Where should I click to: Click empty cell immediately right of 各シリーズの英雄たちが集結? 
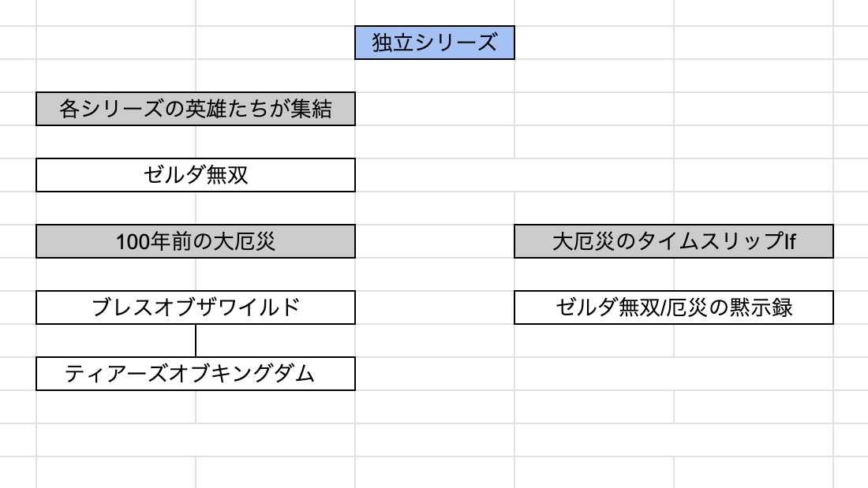click(435, 109)
